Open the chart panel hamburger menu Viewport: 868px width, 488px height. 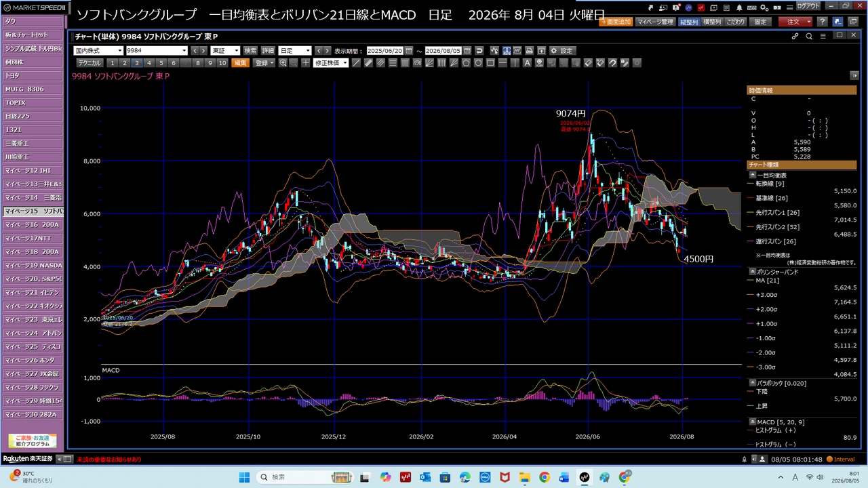[x=823, y=36]
